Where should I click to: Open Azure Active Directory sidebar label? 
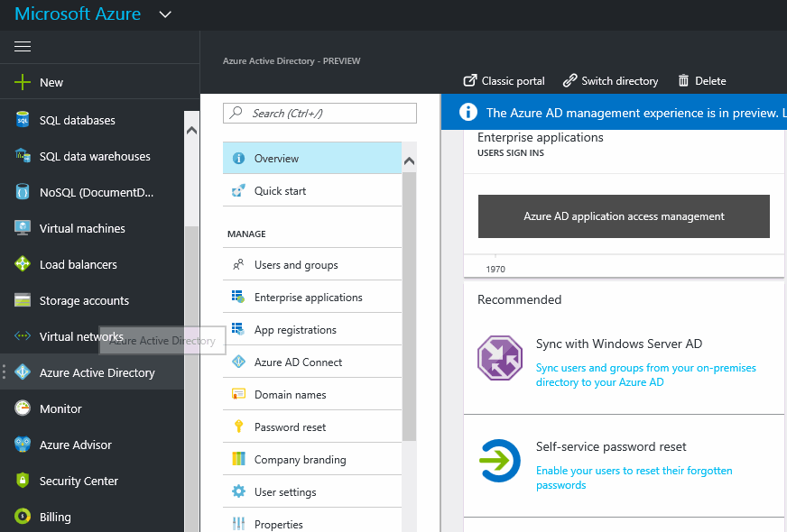coord(97,373)
